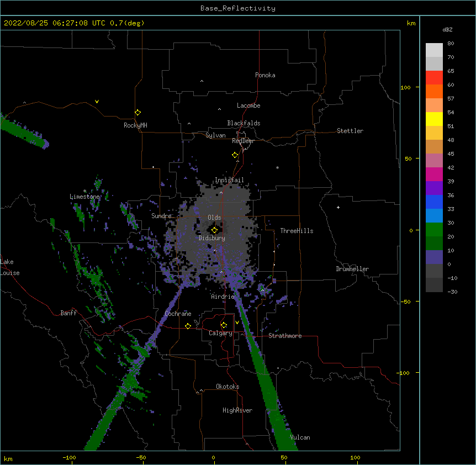Click the Sylvan label

point(215,135)
